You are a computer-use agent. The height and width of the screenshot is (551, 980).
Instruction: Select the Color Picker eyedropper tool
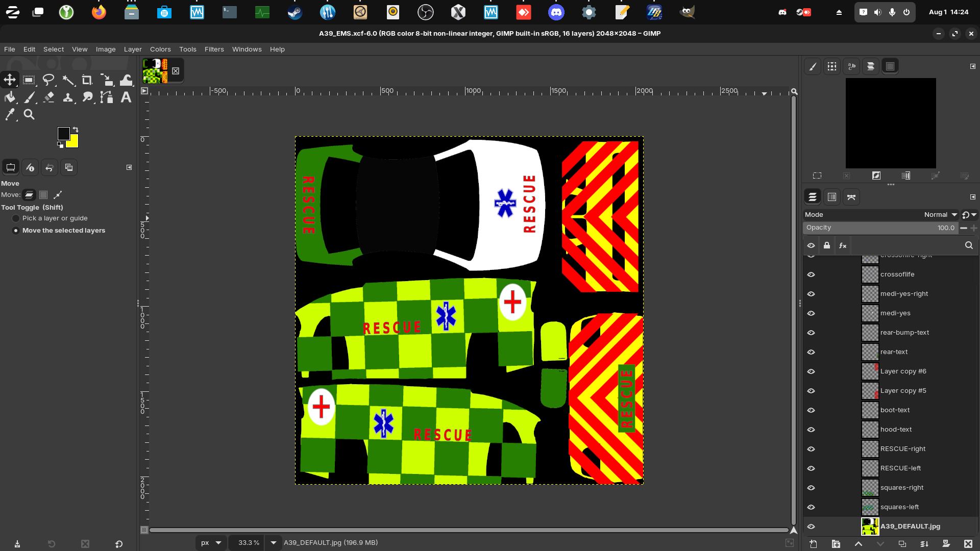point(10,115)
